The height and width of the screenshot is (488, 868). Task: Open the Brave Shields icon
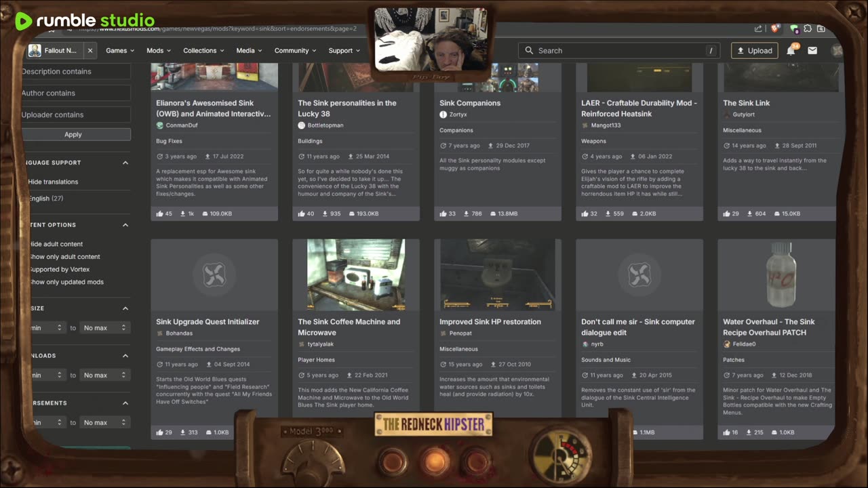click(x=775, y=28)
